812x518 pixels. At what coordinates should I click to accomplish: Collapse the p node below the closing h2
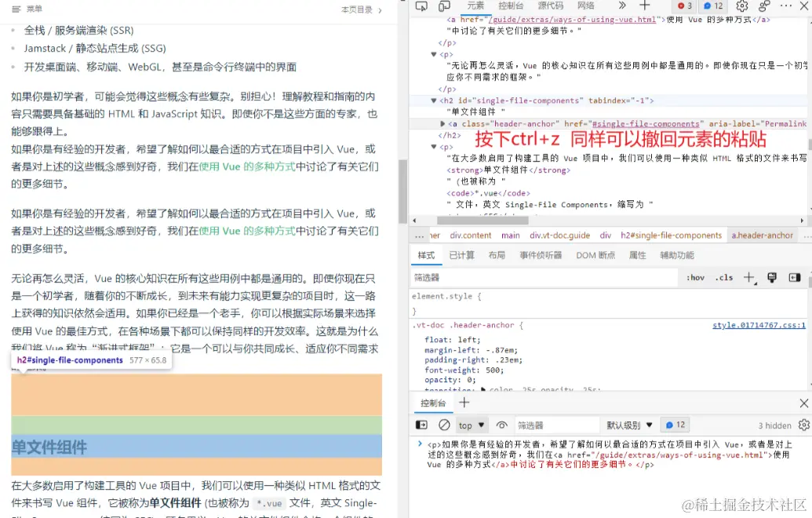pyautogui.click(x=433, y=147)
